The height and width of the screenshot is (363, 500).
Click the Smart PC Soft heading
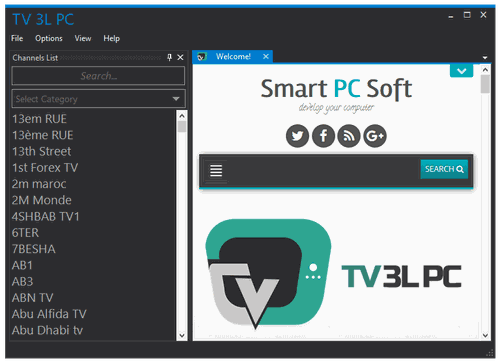tap(336, 89)
